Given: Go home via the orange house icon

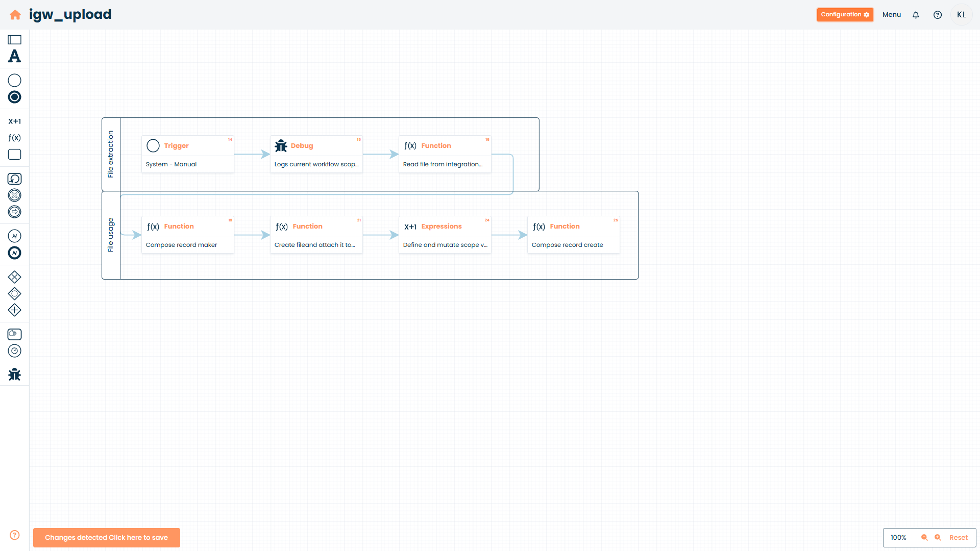Looking at the screenshot, I should (15, 15).
